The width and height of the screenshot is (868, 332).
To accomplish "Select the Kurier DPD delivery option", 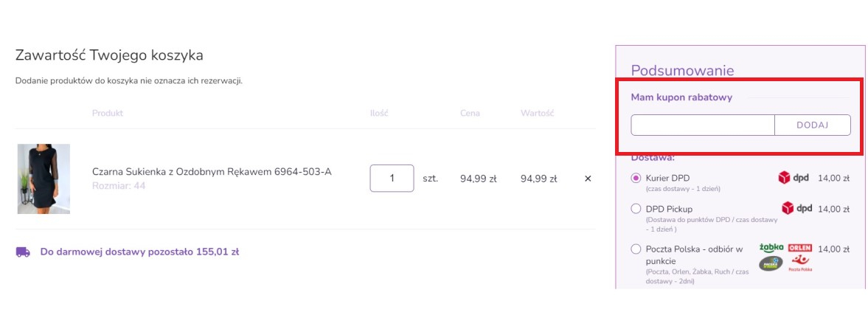I will tap(636, 178).
